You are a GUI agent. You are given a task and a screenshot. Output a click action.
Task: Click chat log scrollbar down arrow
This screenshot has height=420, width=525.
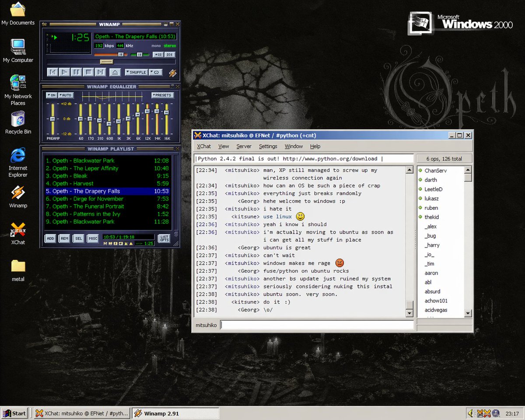[409, 313]
